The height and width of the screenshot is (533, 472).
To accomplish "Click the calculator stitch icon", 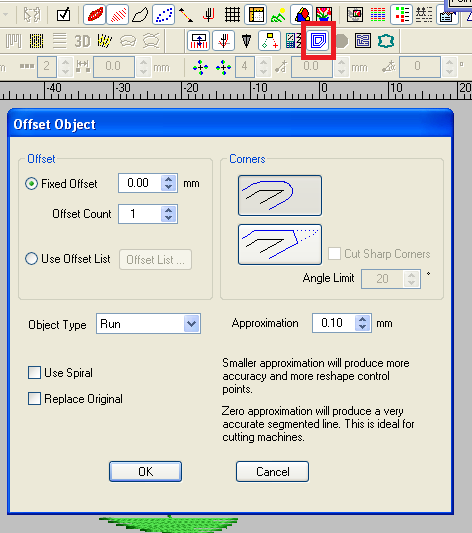I will (x=293, y=41).
